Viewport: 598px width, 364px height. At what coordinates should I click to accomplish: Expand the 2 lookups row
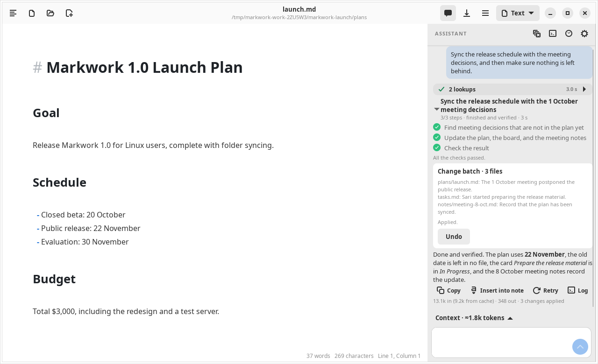513,89
